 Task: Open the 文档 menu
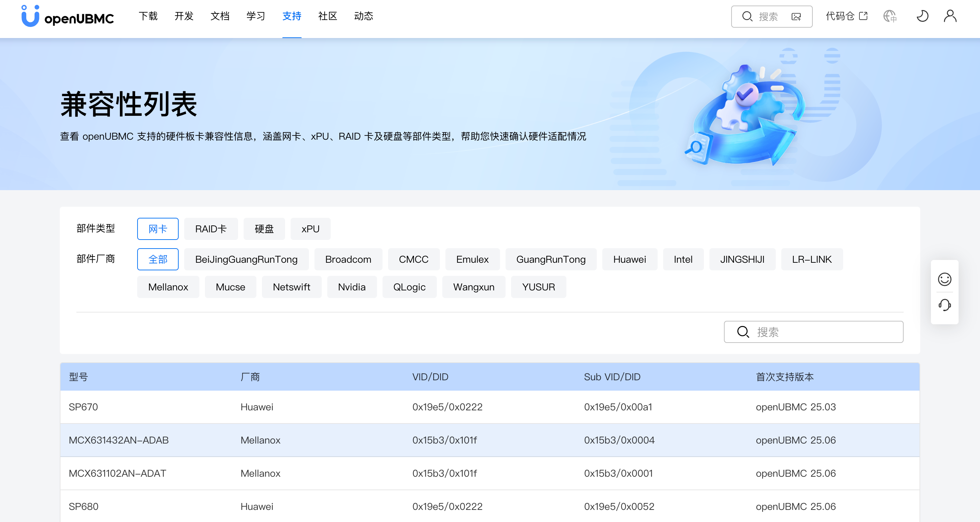point(220,16)
